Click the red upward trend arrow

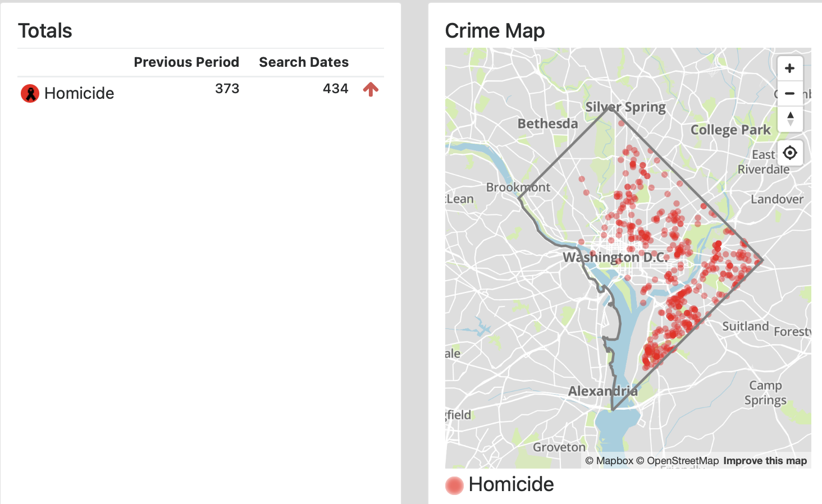pos(371,90)
